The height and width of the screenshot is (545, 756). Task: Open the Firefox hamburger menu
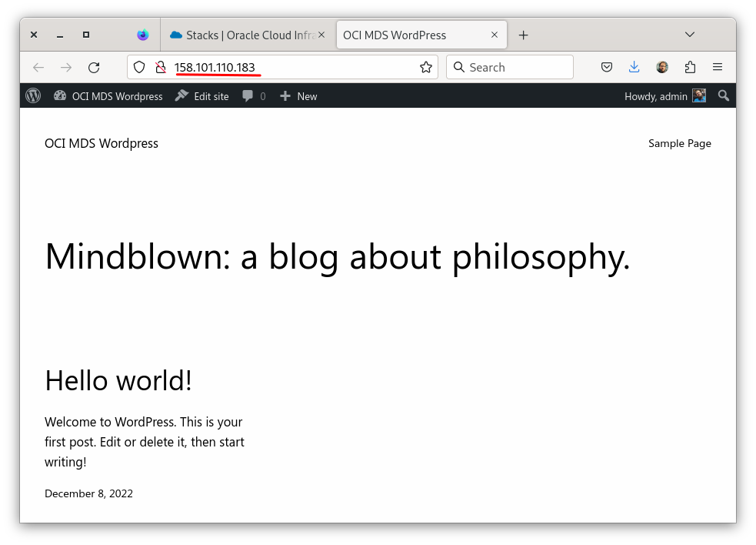coord(718,67)
